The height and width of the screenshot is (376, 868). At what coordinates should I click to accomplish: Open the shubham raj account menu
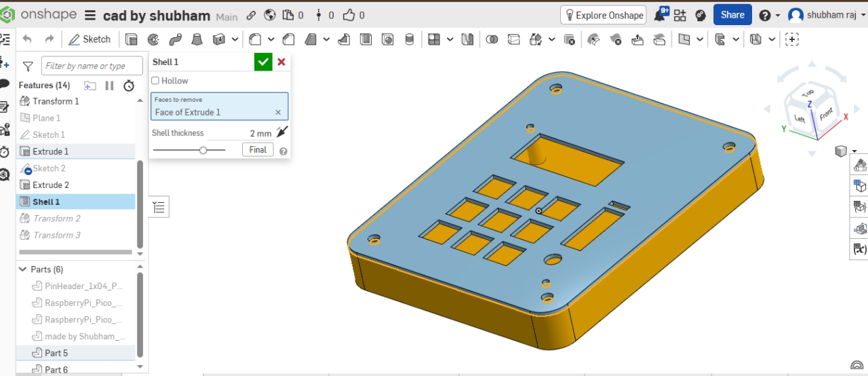tap(827, 15)
